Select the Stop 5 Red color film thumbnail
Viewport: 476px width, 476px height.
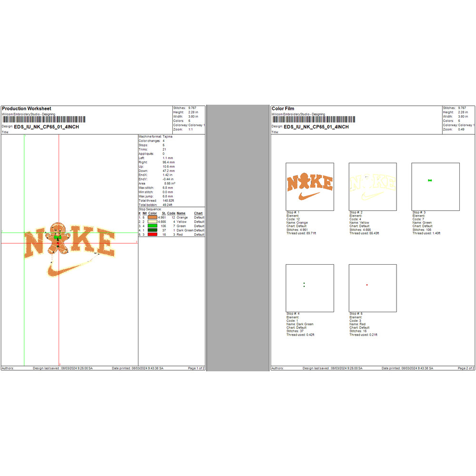pyautogui.click(x=372, y=288)
